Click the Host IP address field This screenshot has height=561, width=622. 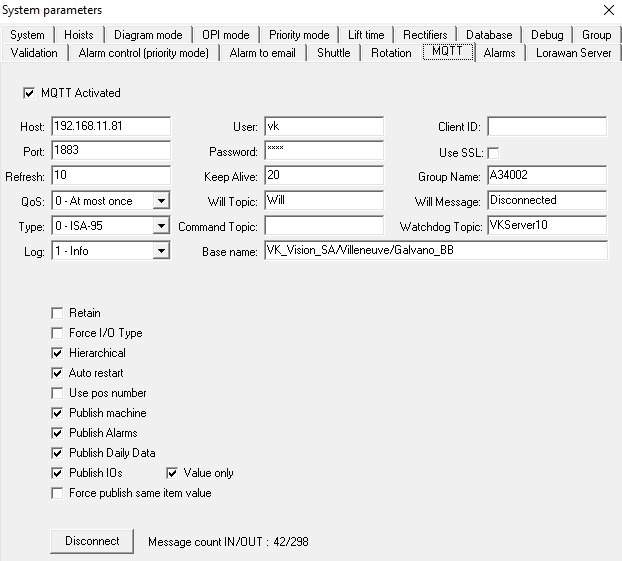(110, 127)
